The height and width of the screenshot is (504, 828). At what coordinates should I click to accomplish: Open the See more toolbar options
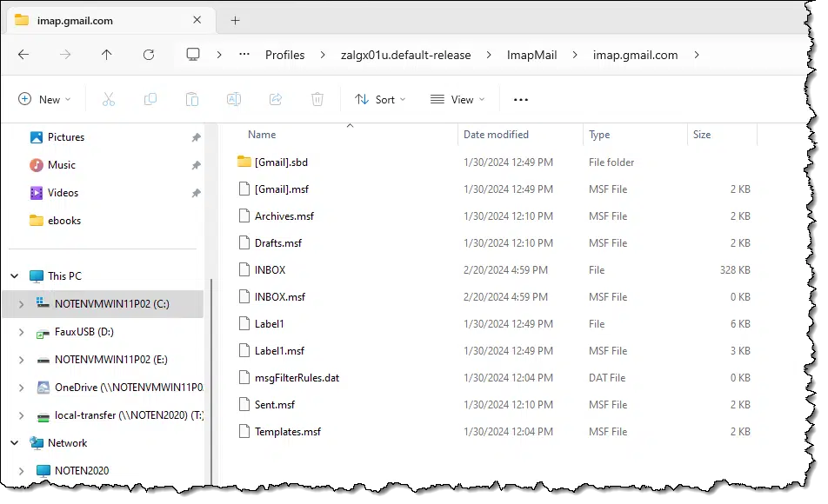coord(521,100)
